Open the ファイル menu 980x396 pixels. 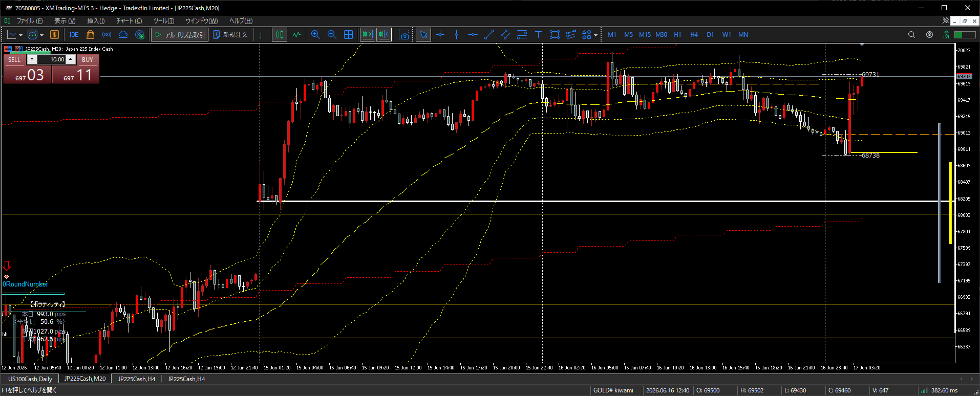tap(29, 21)
